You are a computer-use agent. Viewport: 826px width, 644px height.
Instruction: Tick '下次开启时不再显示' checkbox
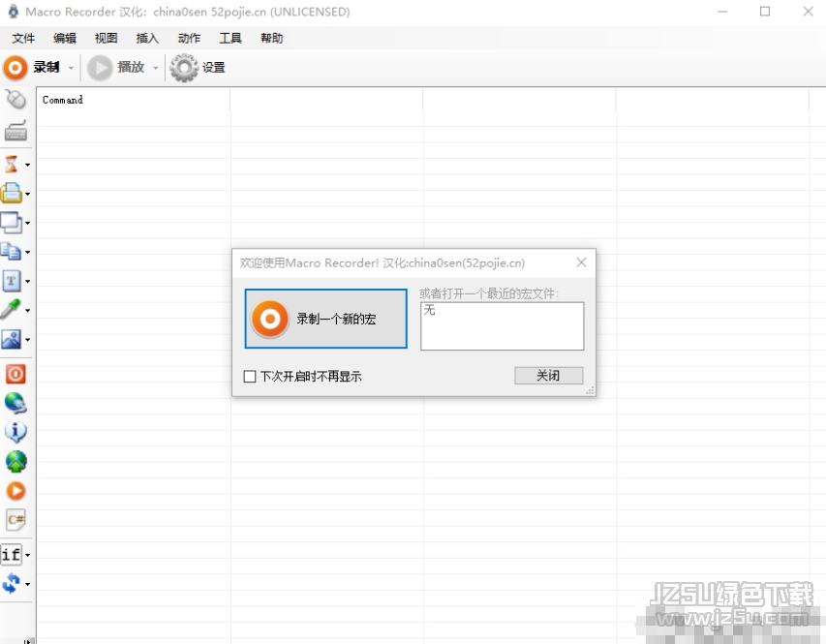pyautogui.click(x=250, y=377)
